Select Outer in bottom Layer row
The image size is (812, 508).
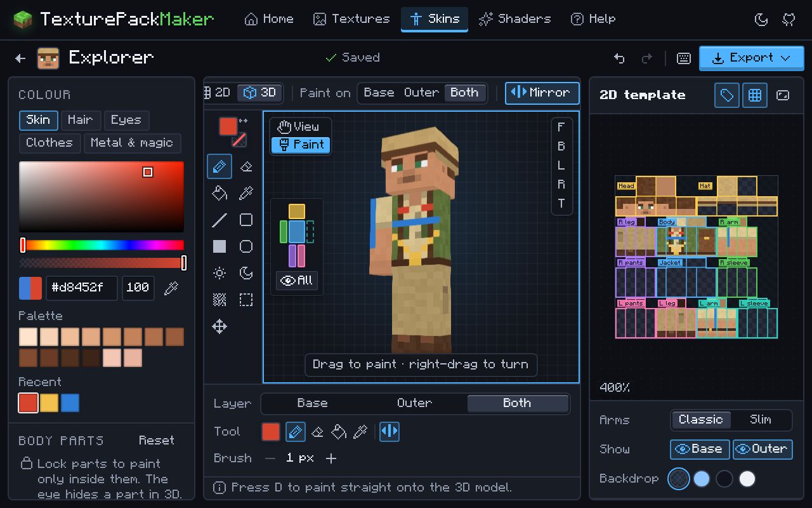[415, 403]
